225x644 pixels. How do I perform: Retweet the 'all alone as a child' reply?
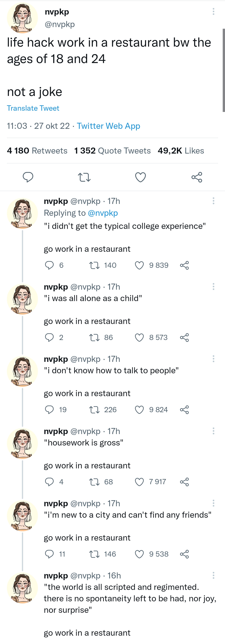94,338
